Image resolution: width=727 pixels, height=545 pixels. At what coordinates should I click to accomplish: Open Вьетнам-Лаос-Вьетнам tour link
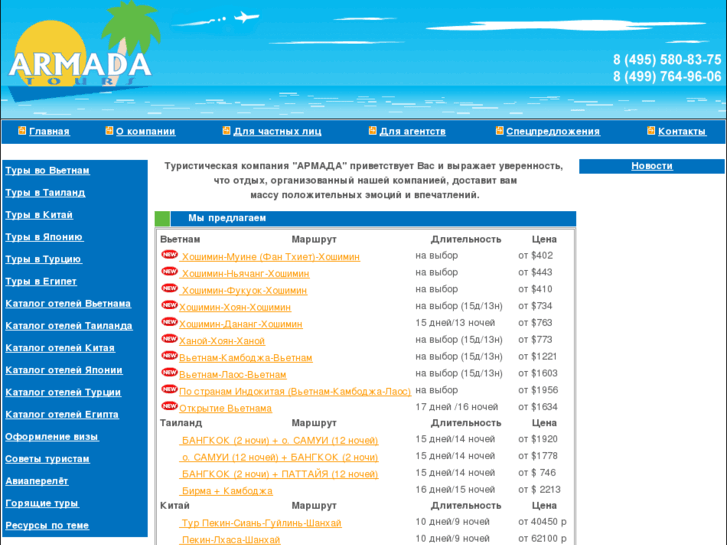pos(233,375)
